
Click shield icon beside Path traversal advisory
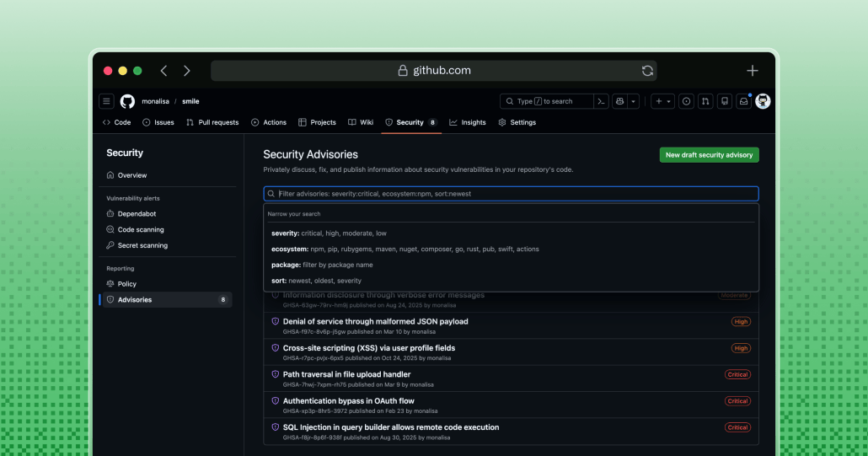(275, 374)
